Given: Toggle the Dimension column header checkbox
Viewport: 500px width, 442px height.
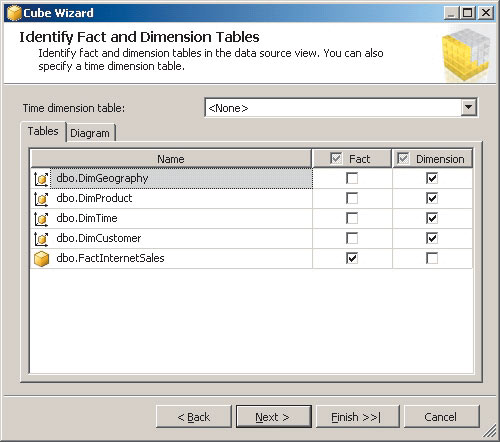Looking at the screenshot, I should pos(403,158).
